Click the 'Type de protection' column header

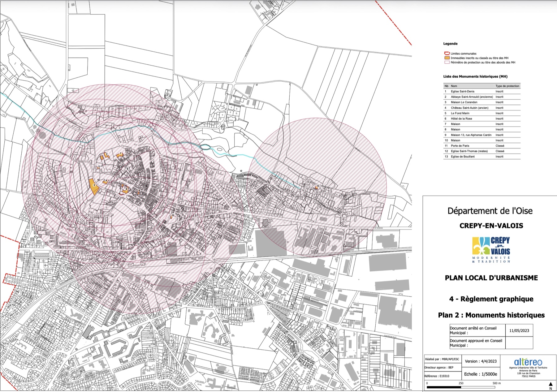[x=507, y=86]
